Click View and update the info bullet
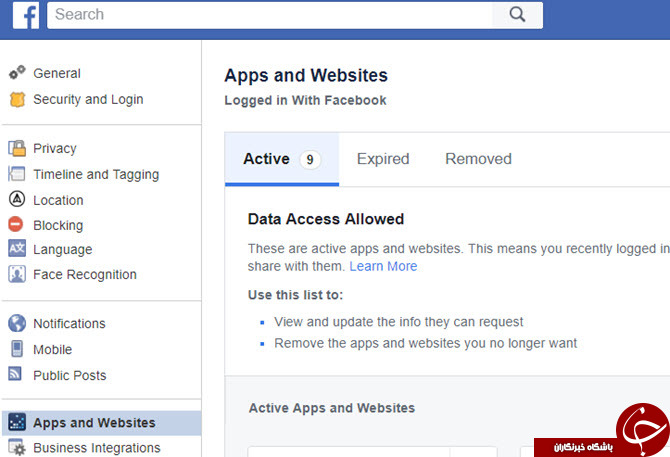This screenshot has height=457, width=670. pos(398,322)
